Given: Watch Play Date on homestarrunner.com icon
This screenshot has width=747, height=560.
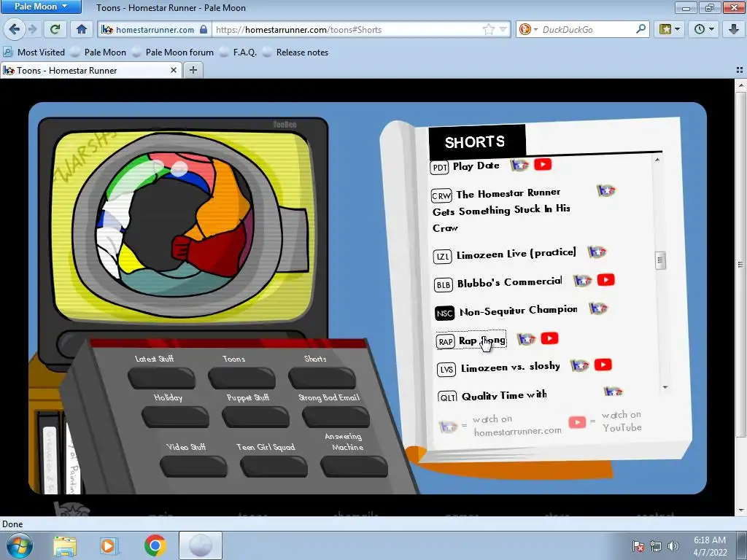Looking at the screenshot, I should (519, 166).
